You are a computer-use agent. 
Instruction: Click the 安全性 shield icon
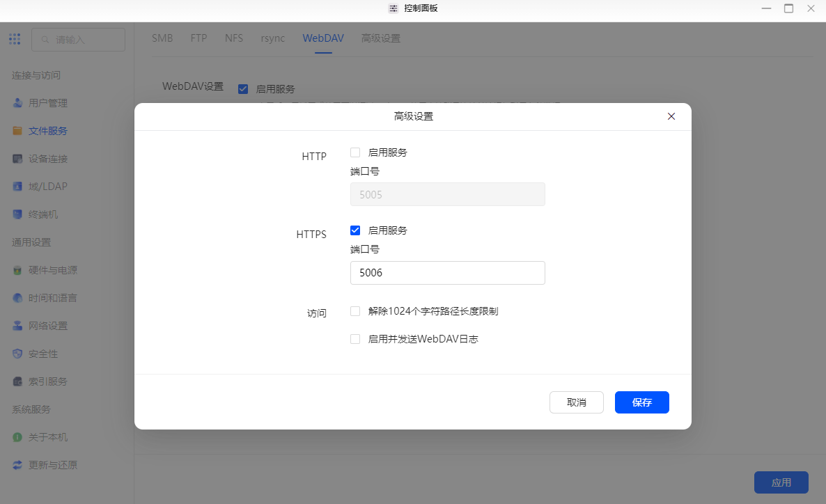tap(17, 354)
